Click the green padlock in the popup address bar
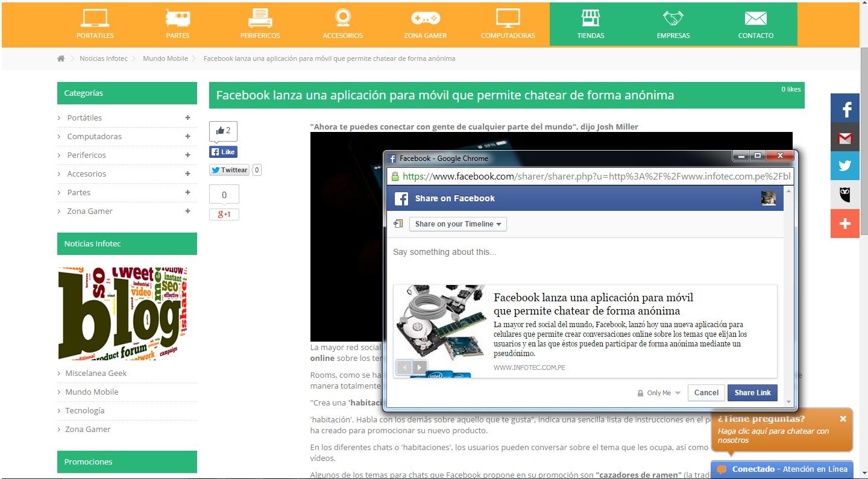The height and width of the screenshot is (479, 868). tap(395, 177)
